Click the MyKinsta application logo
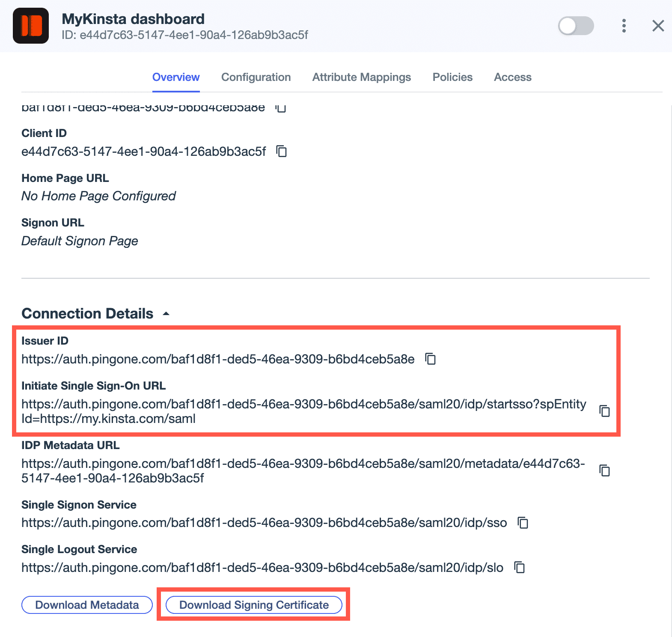Screen dimensions: 672x637 (31, 26)
